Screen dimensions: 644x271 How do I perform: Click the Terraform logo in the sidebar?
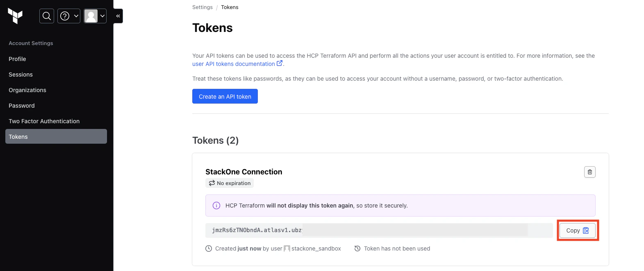tap(15, 16)
